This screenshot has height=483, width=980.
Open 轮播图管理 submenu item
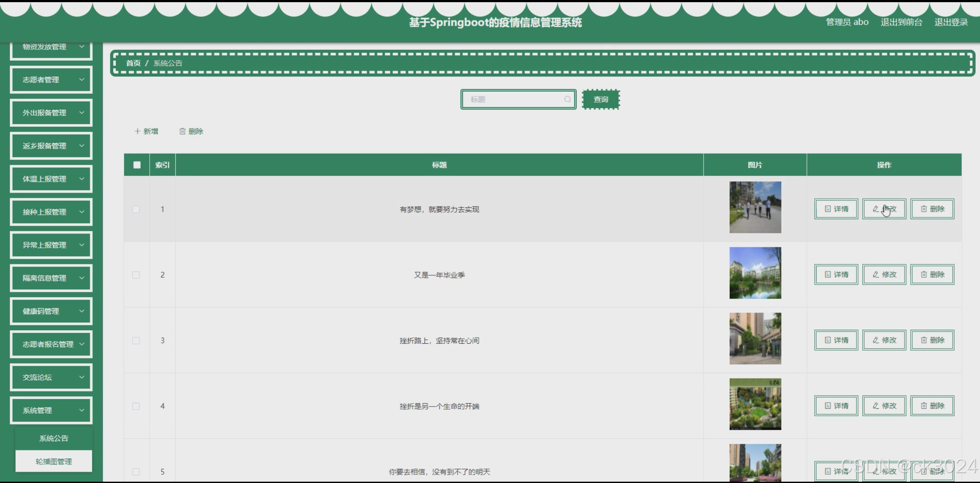click(54, 461)
